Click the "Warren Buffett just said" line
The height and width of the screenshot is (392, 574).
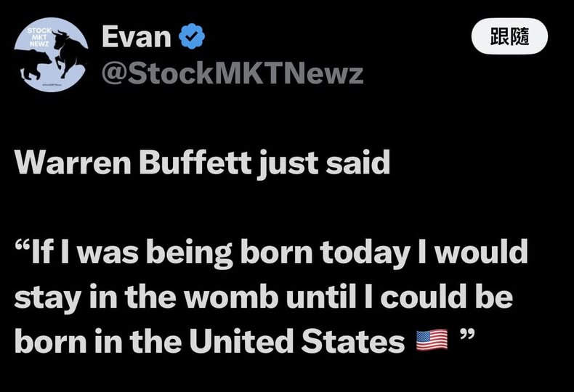tap(202, 164)
